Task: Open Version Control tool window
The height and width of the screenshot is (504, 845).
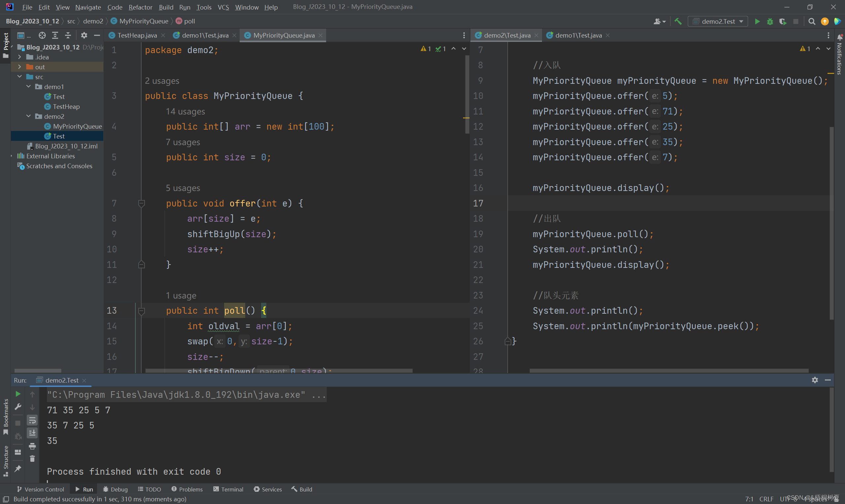Action: click(40, 489)
